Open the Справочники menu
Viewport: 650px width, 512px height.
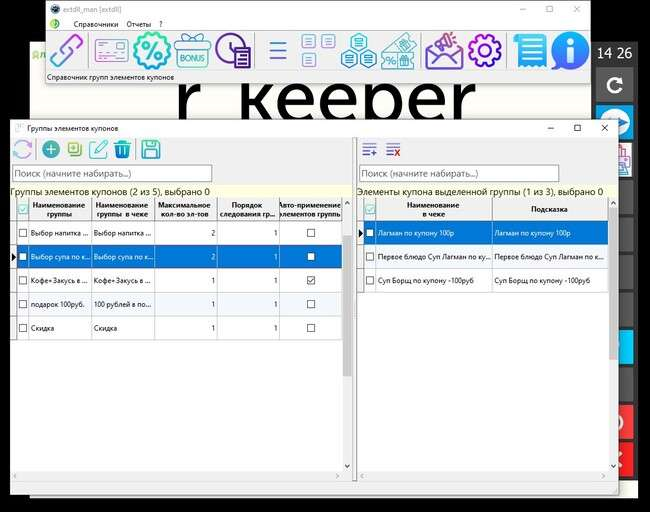point(96,24)
